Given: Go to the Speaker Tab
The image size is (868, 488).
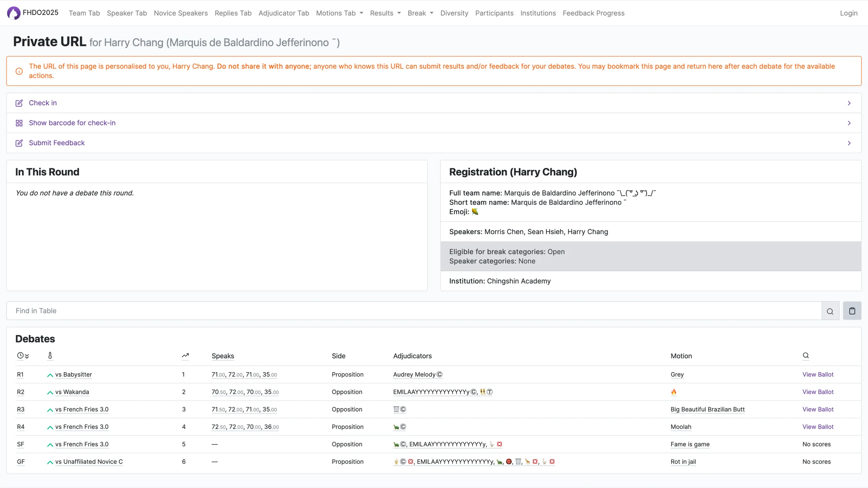Looking at the screenshot, I should [127, 13].
